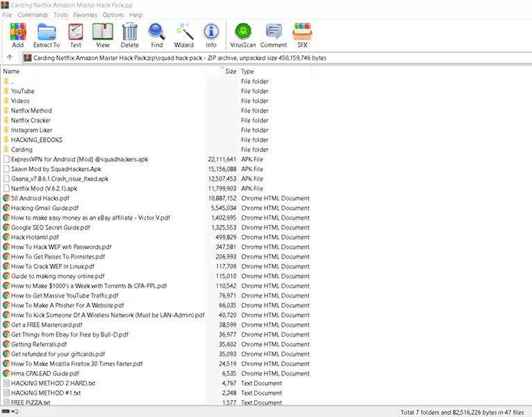Select the HACKING_EBOOKS folder

pyautogui.click(x=37, y=140)
